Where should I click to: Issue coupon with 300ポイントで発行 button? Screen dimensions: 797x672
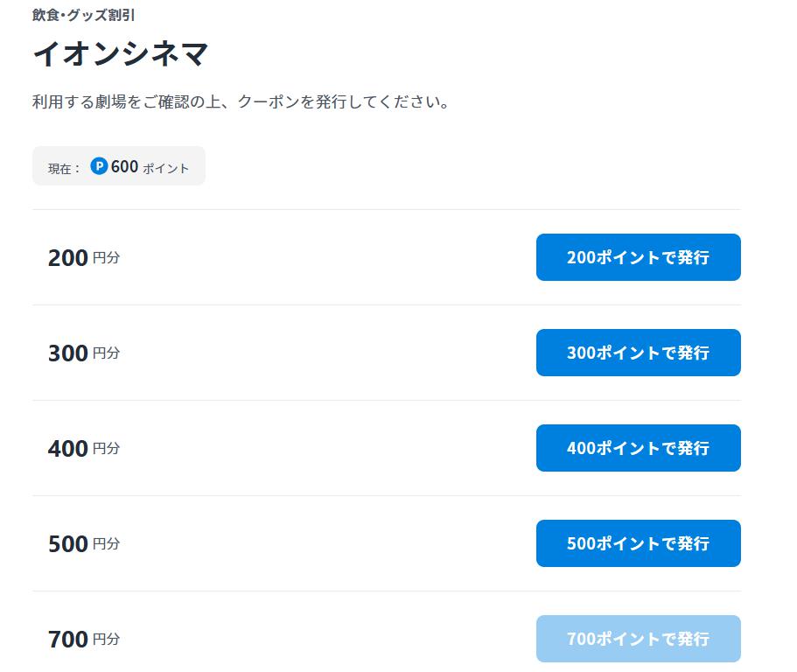[x=638, y=353]
